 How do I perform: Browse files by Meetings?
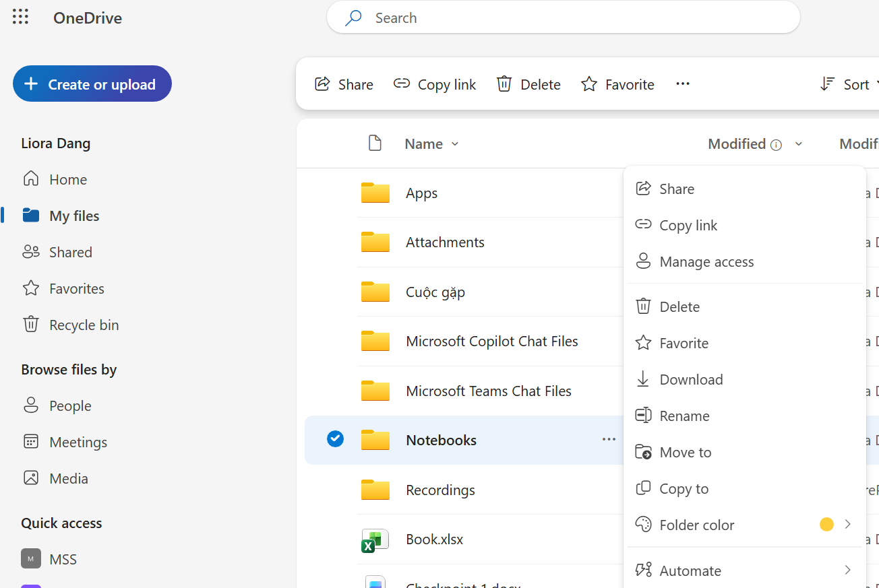pos(65,442)
